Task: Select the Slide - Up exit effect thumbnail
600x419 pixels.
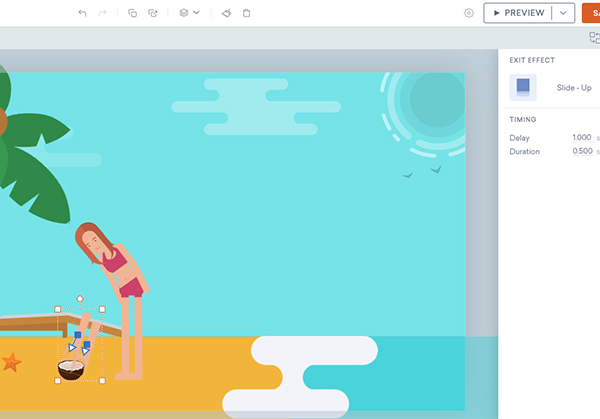Action: click(522, 88)
